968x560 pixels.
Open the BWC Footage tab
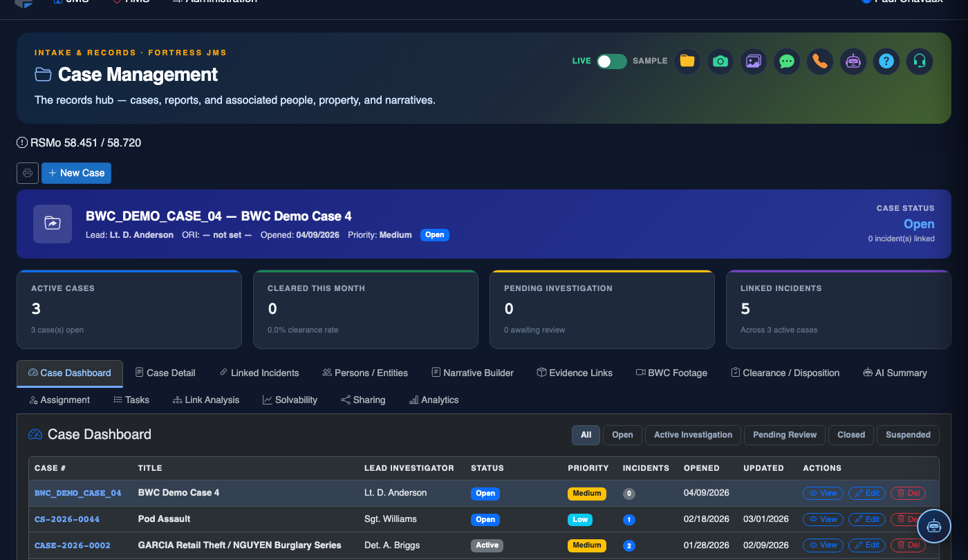pyautogui.click(x=671, y=373)
